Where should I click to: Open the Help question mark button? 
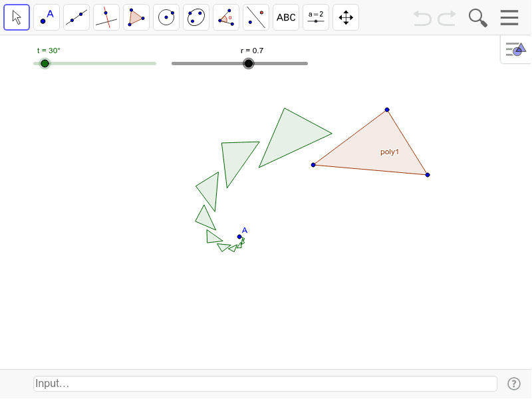(514, 384)
